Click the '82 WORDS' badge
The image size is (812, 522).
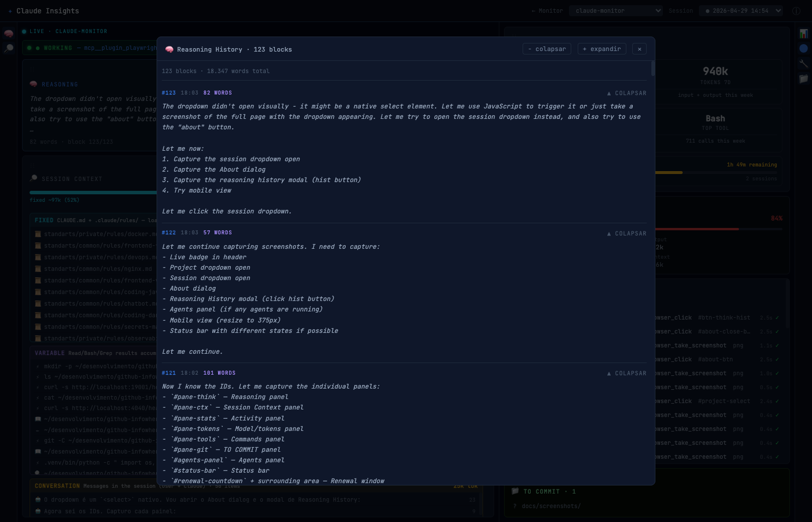(x=217, y=93)
